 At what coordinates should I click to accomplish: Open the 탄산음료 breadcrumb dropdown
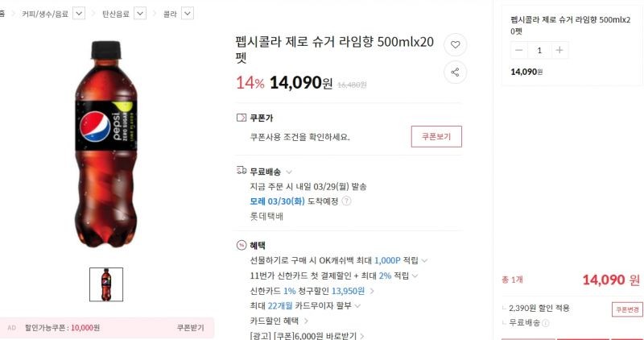140,14
